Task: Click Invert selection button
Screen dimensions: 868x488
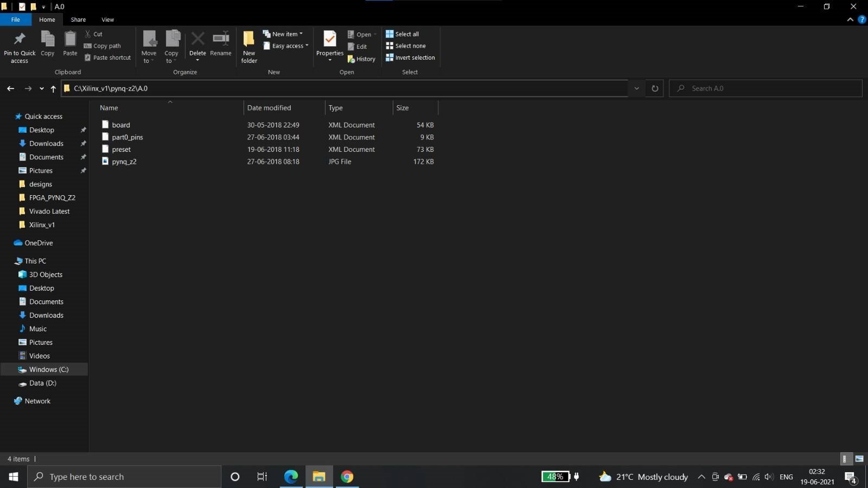Action: pyautogui.click(x=410, y=57)
